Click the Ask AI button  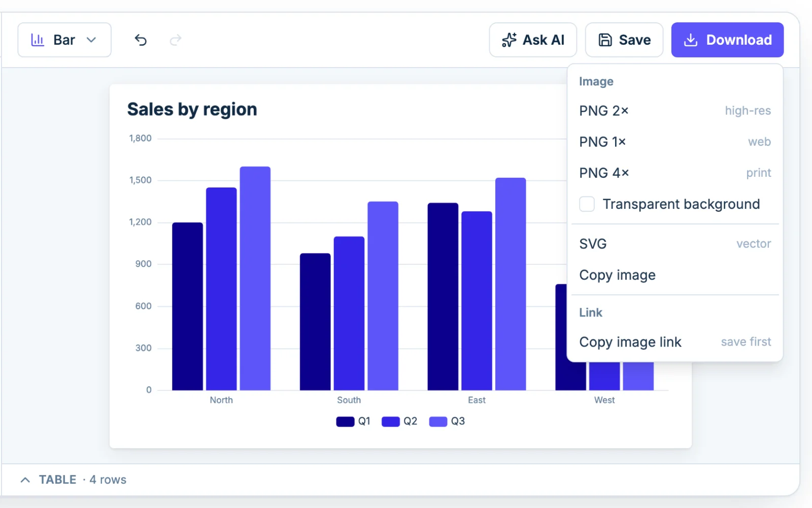(533, 40)
